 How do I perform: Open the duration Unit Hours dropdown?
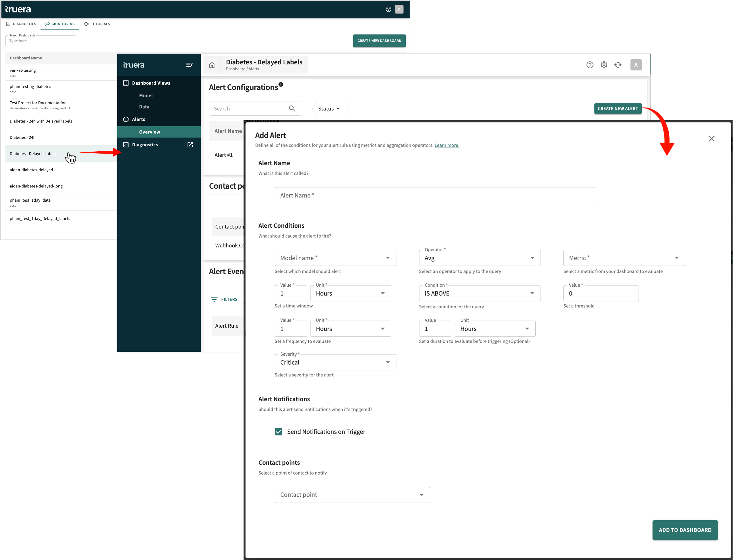click(x=495, y=329)
